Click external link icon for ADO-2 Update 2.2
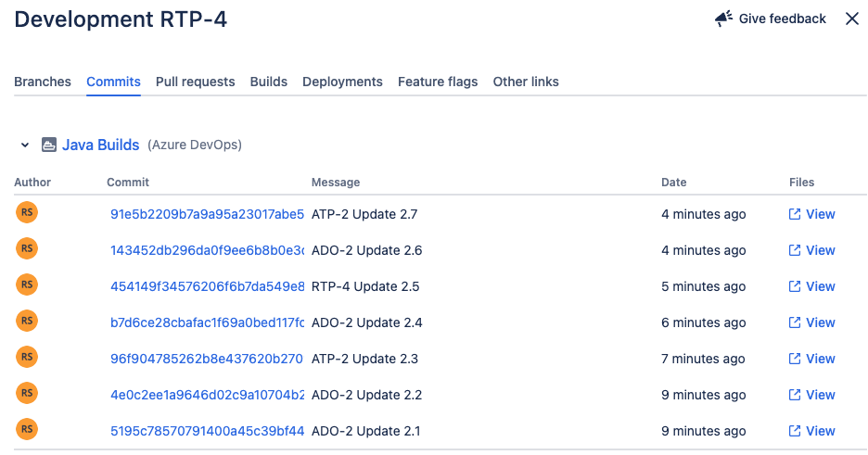Image resolution: width=868 pixels, height=455 pixels. pos(795,395)
